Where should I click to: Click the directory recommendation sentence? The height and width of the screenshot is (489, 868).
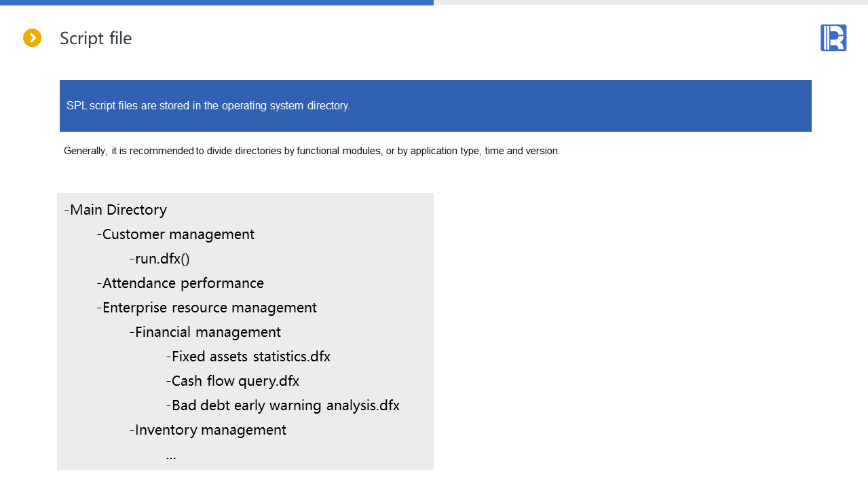click(x=312, y=151)
